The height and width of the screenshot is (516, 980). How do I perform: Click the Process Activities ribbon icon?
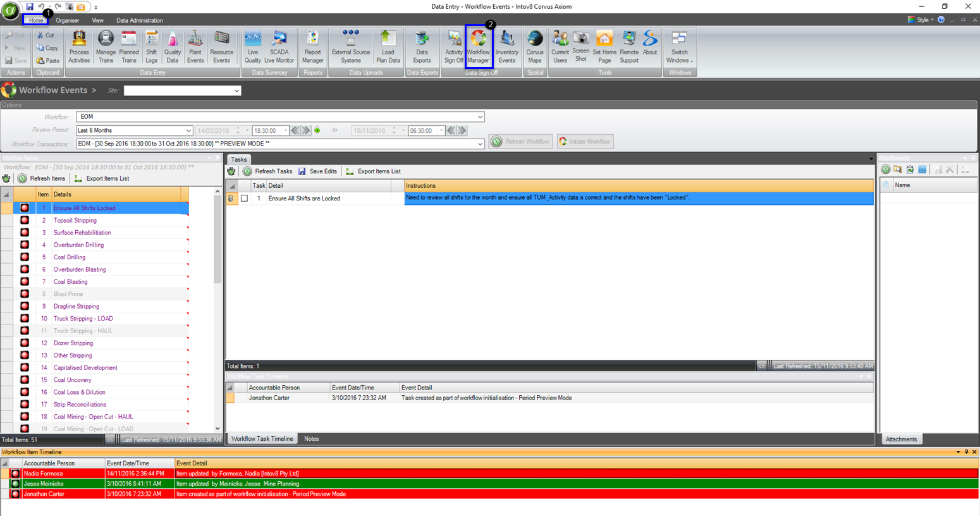pos(79,47)
